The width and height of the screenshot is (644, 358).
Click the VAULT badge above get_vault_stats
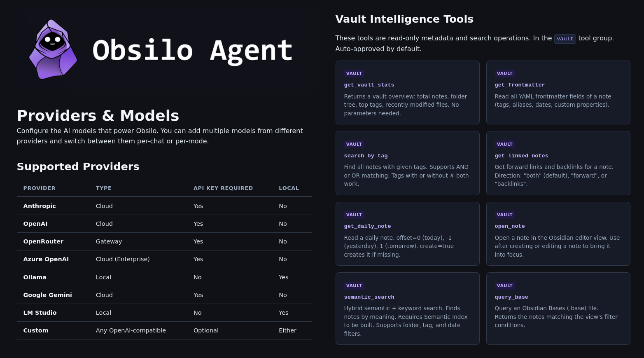(x=354, y=73)
